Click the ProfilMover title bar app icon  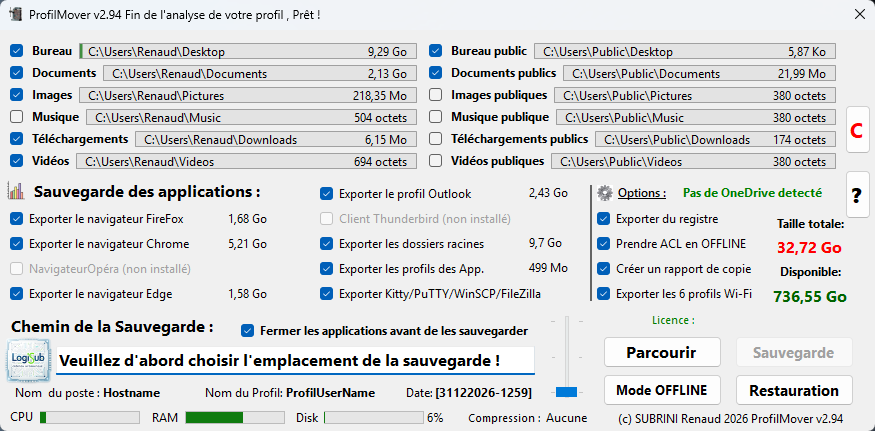coord(16,14)
